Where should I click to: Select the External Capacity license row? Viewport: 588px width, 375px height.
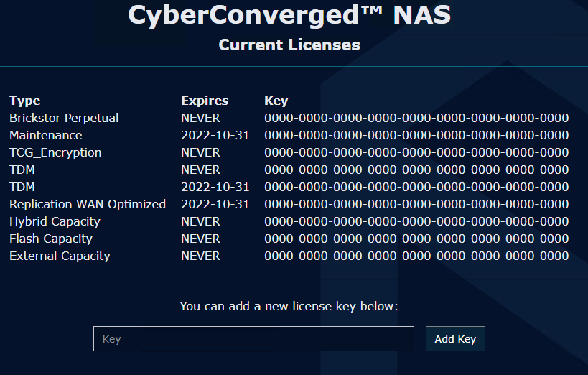tap(60, 256)
